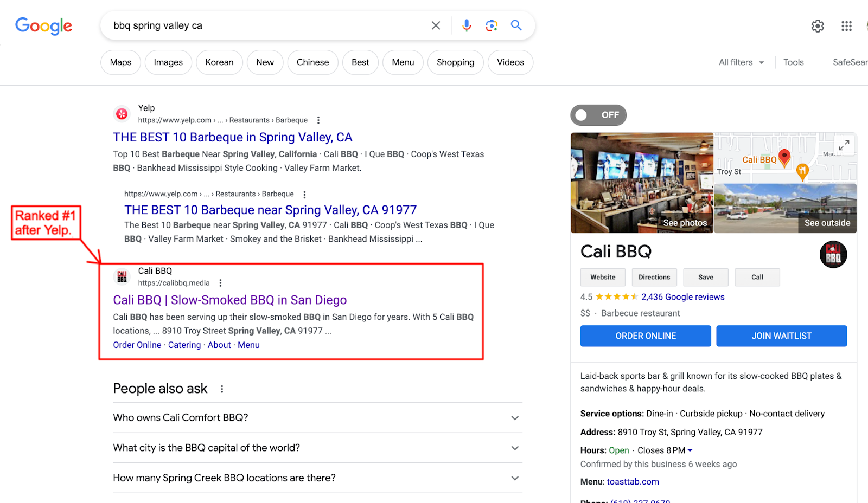Open Google Lens image search

pos(492,25)
